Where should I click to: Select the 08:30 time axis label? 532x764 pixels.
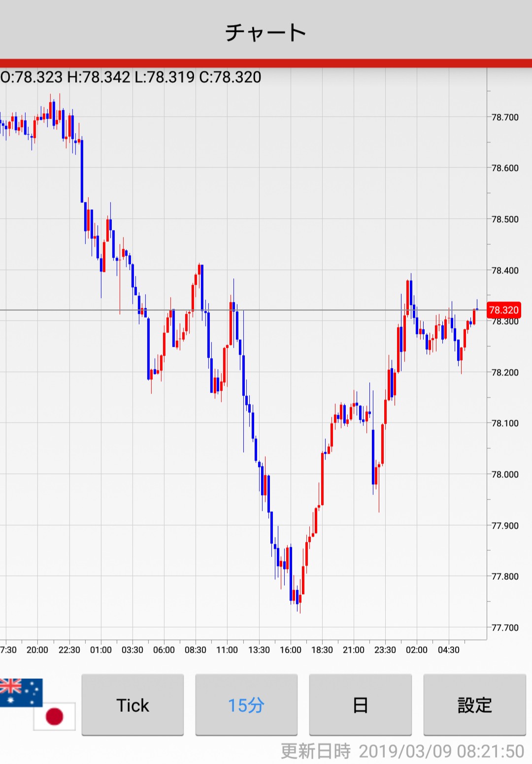196,650
